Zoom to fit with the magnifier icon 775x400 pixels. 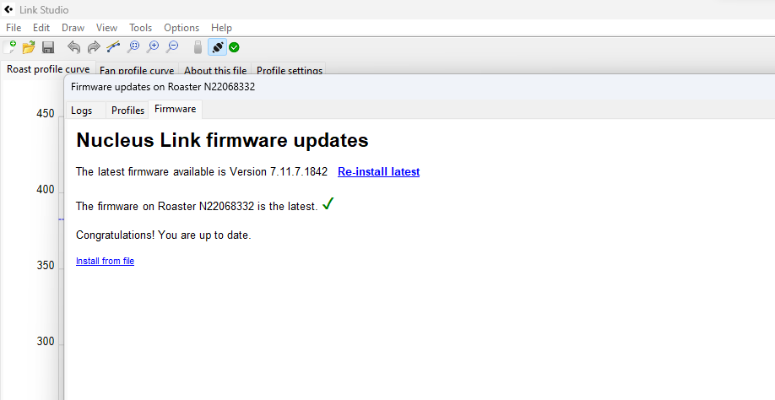pos(133,47)
